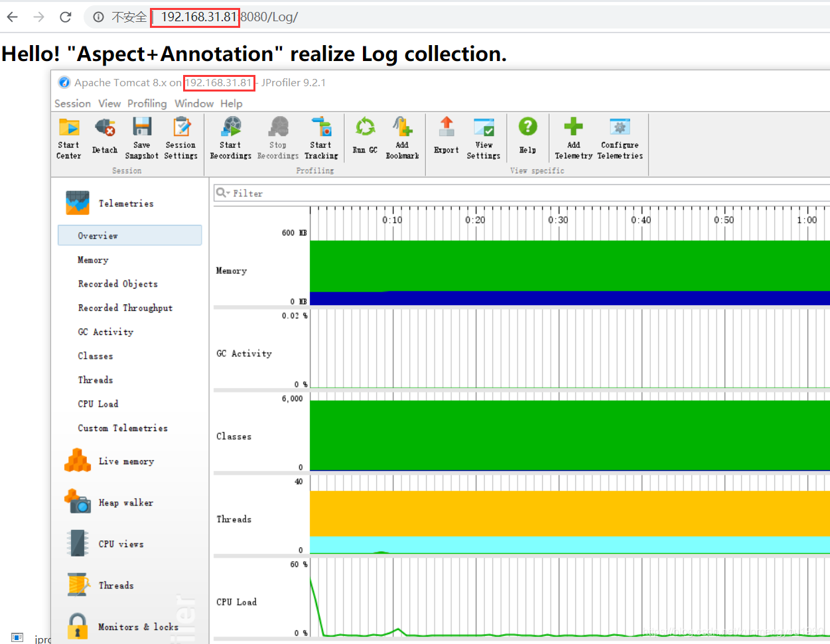The image size is (830, 644).
Task: Select Recorded Objects in sidebar
Action: click(x=118, y=284)
